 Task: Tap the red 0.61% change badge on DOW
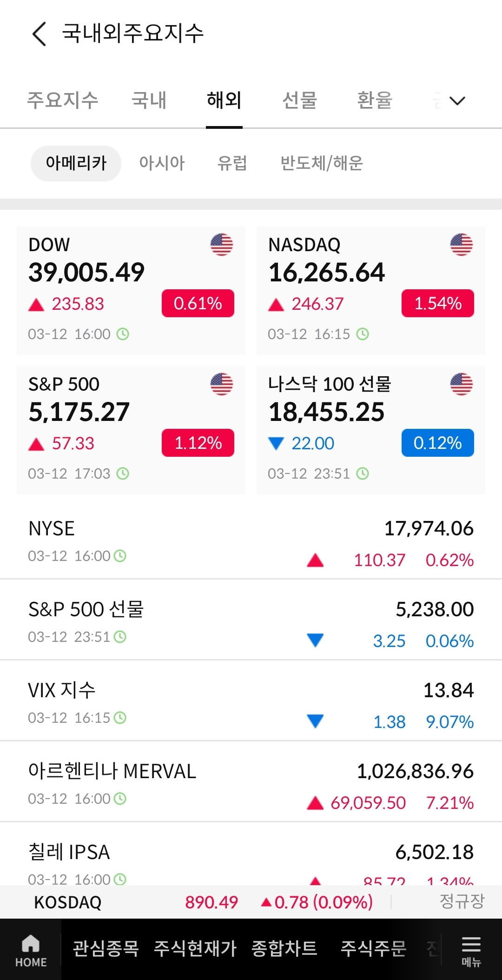[x=198, y=303]
